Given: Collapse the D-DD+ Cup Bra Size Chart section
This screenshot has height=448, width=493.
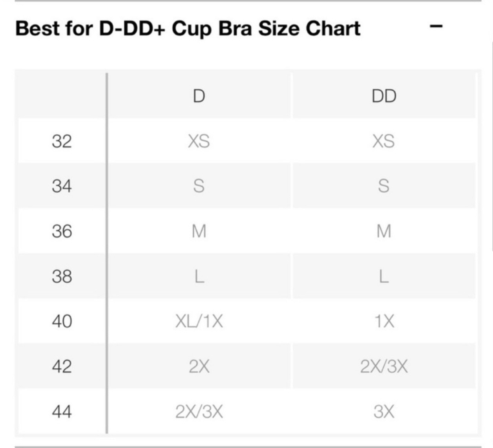Looking at the screenshot, I should [x=436, y=27].
